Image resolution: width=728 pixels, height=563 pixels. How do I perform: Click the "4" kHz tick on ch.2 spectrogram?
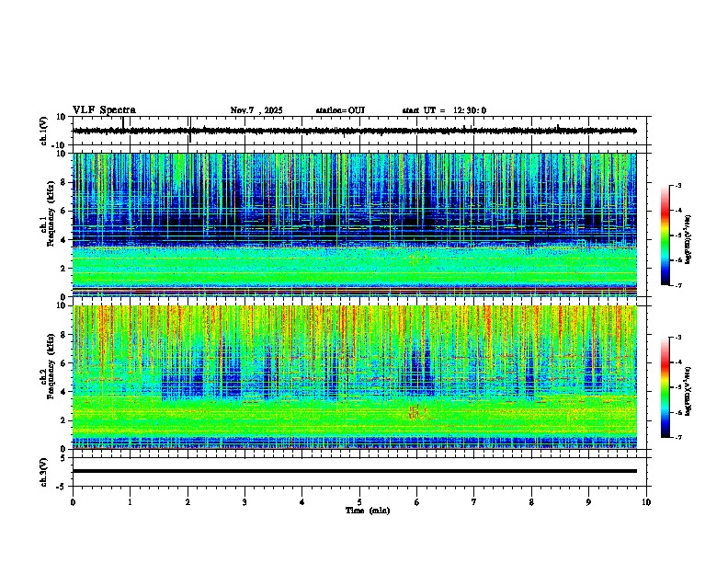64,392
